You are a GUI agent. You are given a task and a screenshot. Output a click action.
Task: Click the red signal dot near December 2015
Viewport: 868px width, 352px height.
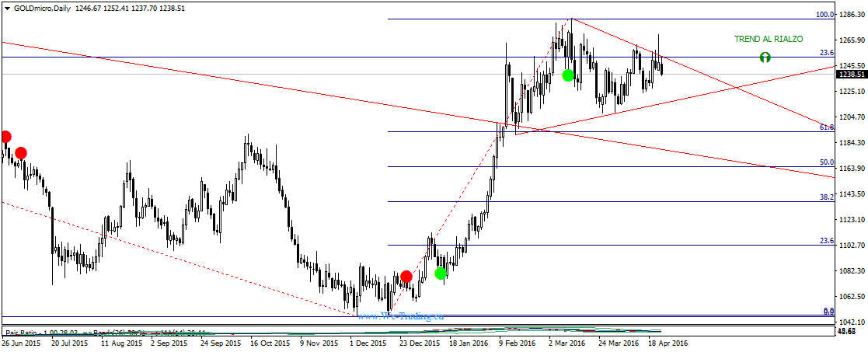click(406, 276)
